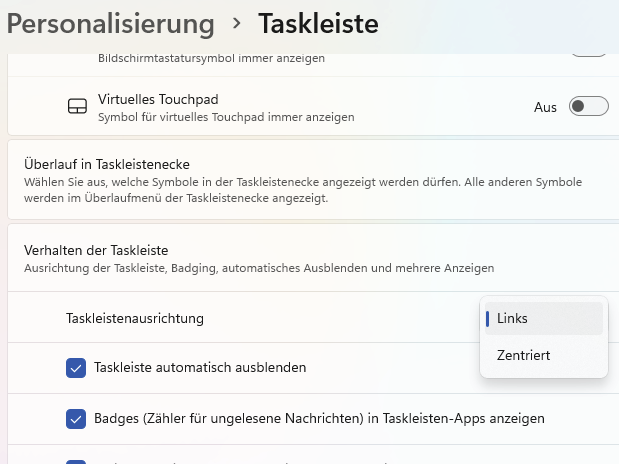Screen dimensions: 619x464
Task: Click the Taskleiste automatisch ausblenden label text
Action: (x=200, y=368)
